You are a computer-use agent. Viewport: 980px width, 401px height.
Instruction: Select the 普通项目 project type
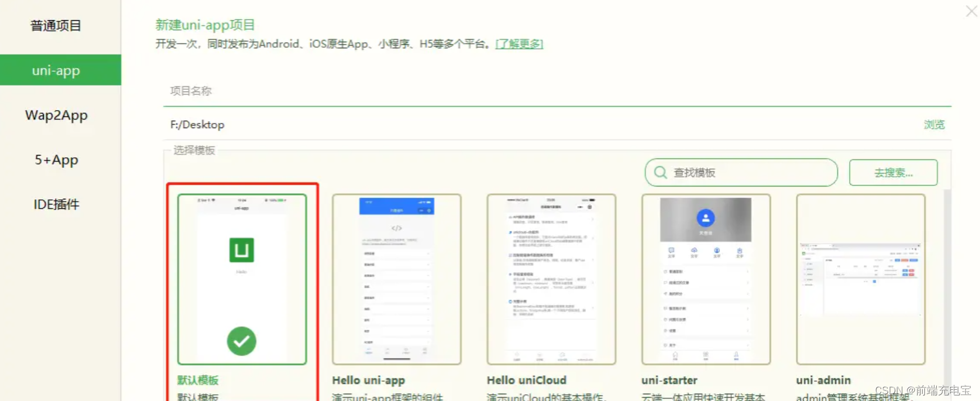click(x=56, y=26)
